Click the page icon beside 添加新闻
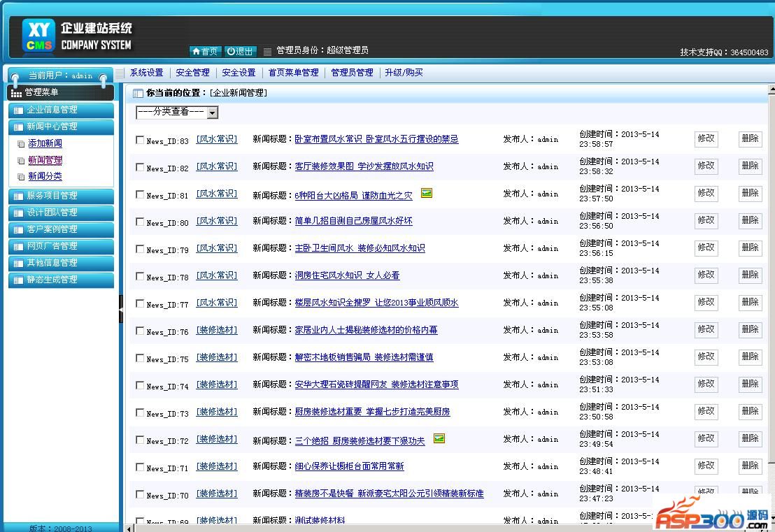 tap(21, 144)
